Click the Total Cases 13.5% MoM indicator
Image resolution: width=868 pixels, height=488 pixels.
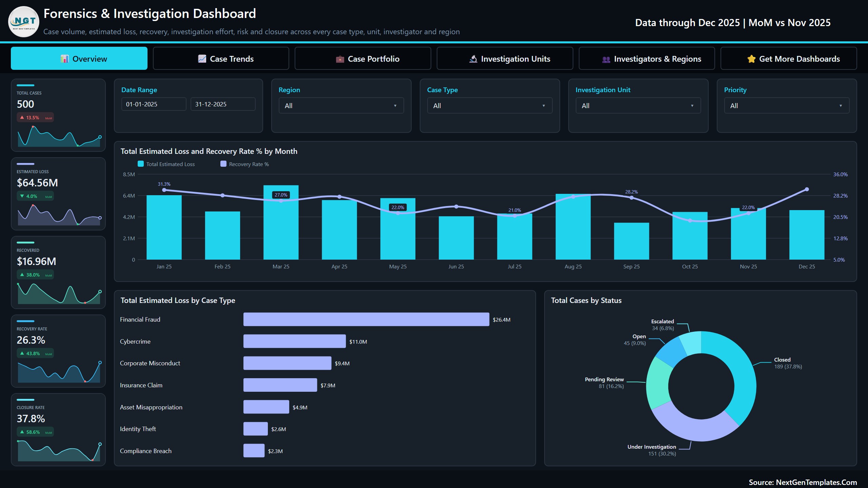[x=35, y=118]
